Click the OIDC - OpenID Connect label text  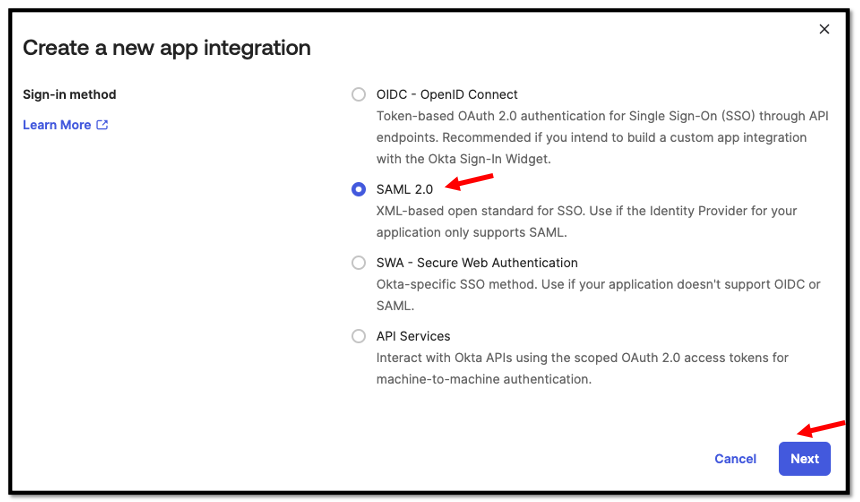(447, 95)
